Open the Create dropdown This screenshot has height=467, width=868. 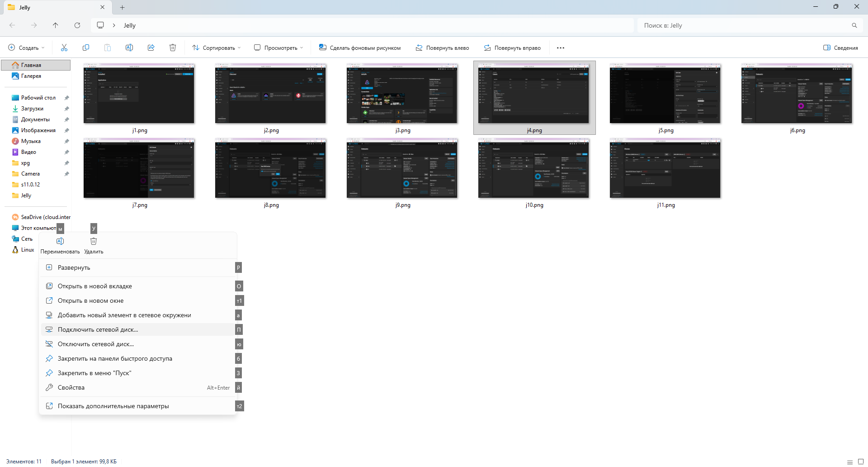[x=27, y=48]
